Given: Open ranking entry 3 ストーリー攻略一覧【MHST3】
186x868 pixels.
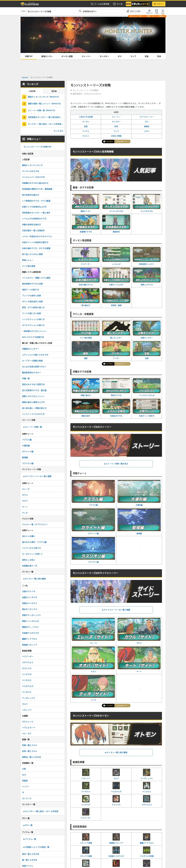Looking at the screenshot, I should coord(43,110).
